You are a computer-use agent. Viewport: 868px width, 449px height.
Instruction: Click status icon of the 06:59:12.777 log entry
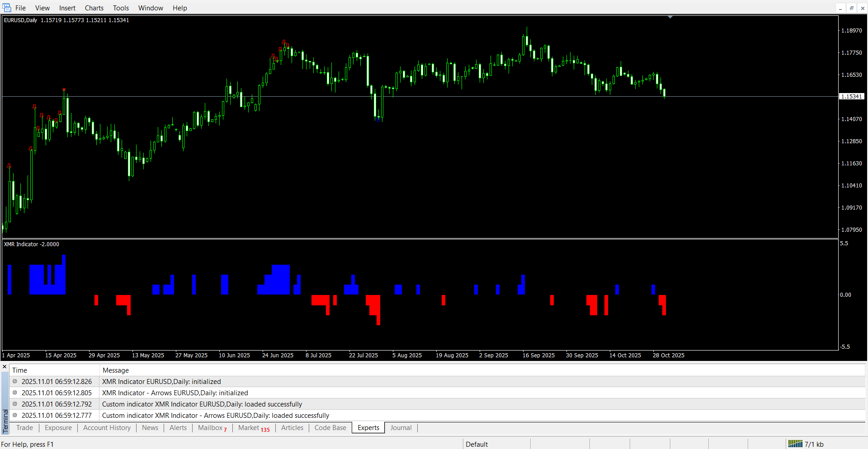coord(15,416)
